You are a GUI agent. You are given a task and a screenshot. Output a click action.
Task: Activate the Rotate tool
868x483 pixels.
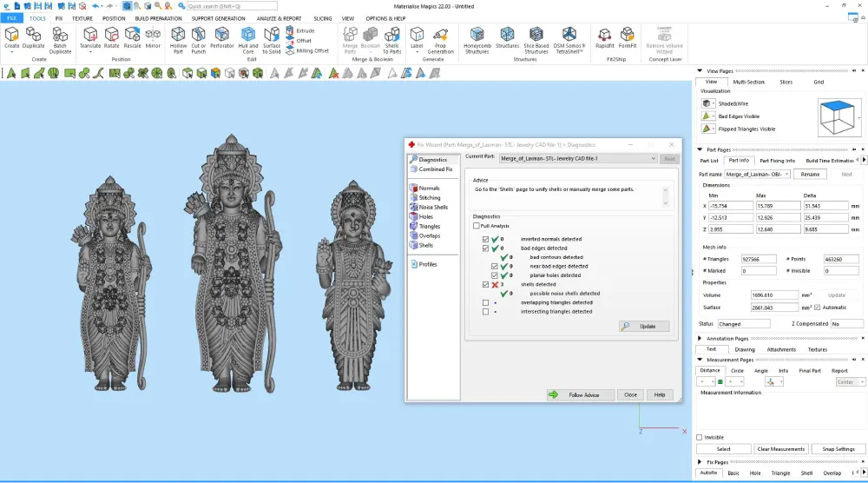pyautogui.click(x=111, y=38)
